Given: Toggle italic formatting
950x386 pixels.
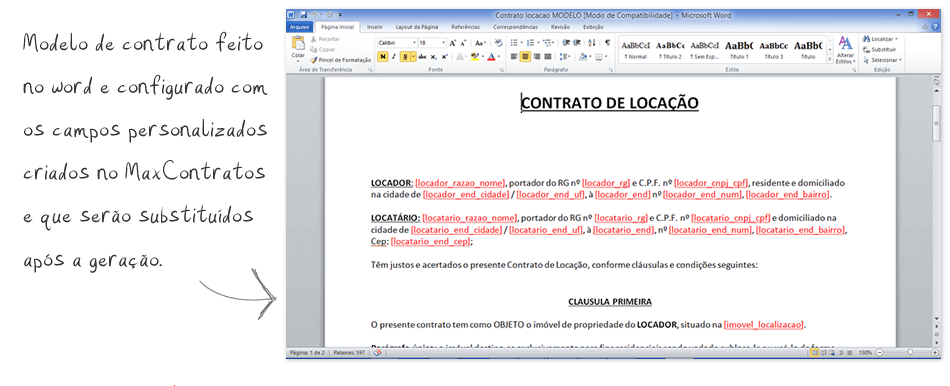Looking at the screenshot, I should click(393, 56).
